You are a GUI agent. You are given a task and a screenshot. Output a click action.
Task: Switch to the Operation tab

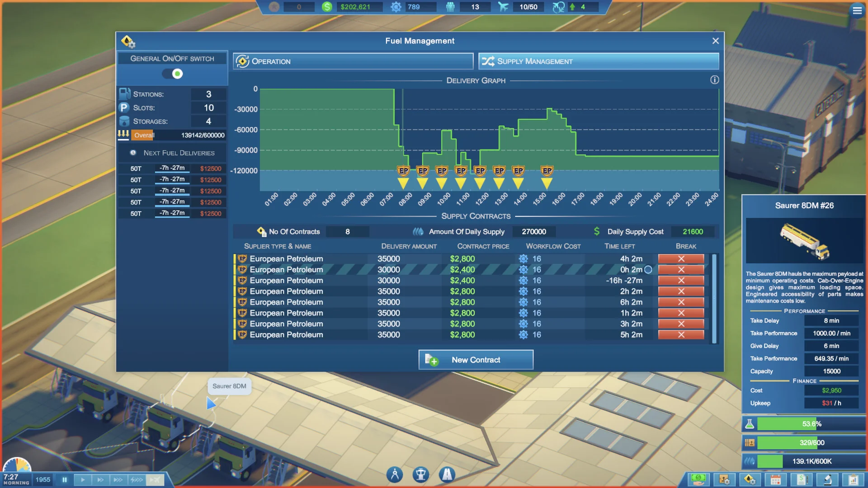[x=353, y=61]
